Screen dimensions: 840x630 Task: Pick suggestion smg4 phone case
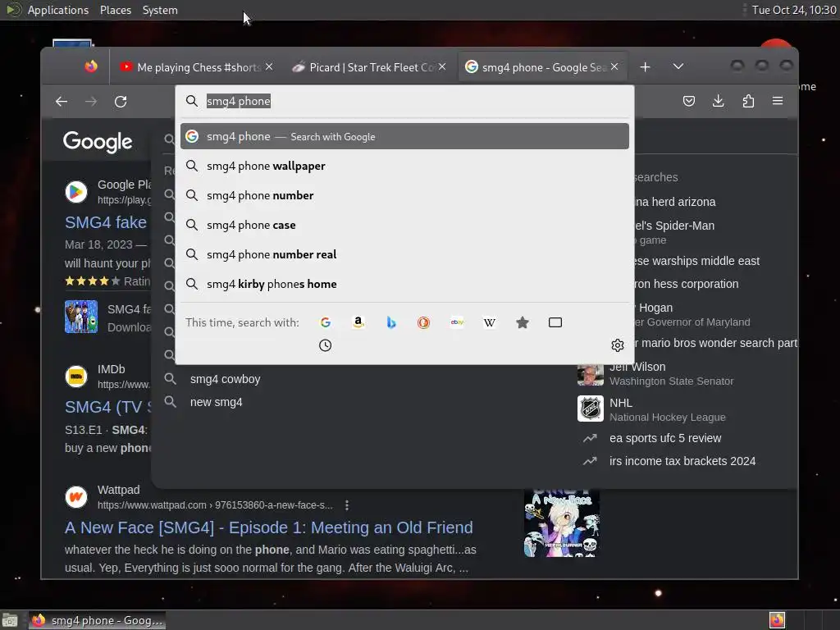pos(404,225)
